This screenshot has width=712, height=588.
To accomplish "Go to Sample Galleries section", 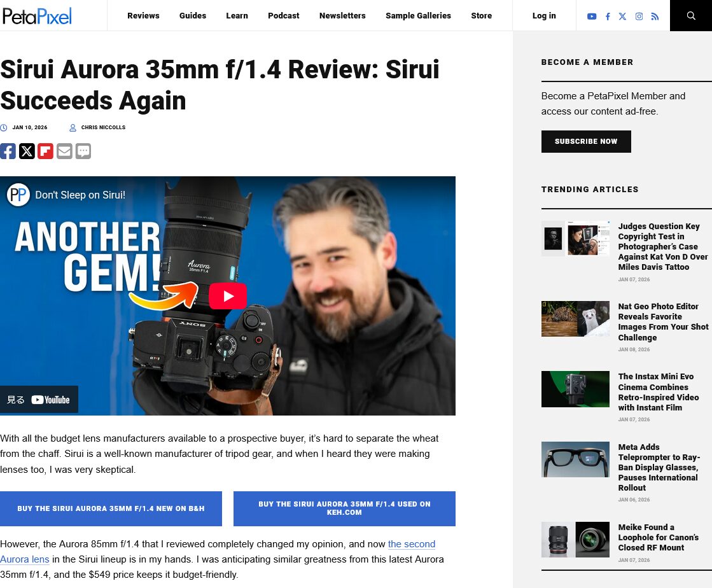I will 418,15.
